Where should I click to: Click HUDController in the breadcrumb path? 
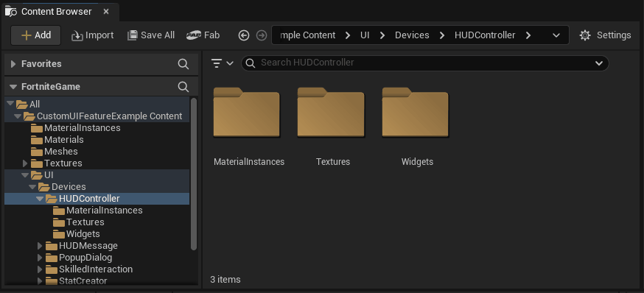click(485, 35)
